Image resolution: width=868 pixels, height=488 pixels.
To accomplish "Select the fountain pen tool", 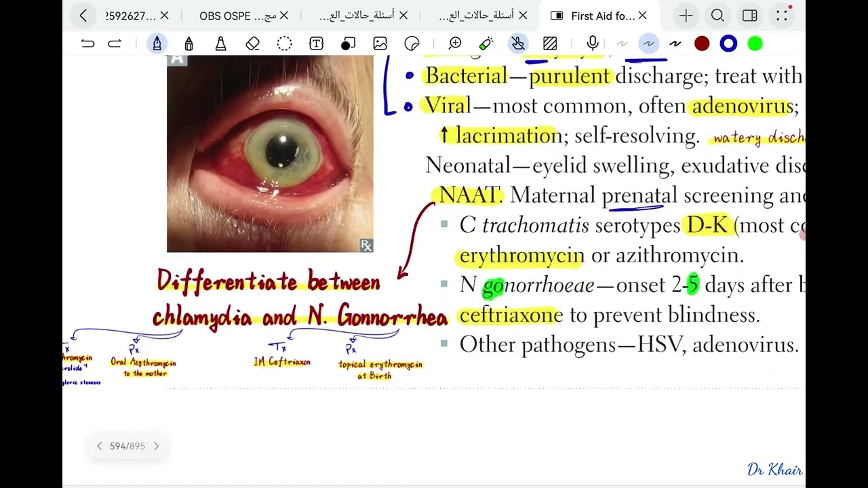I will (x=157, y=44).
